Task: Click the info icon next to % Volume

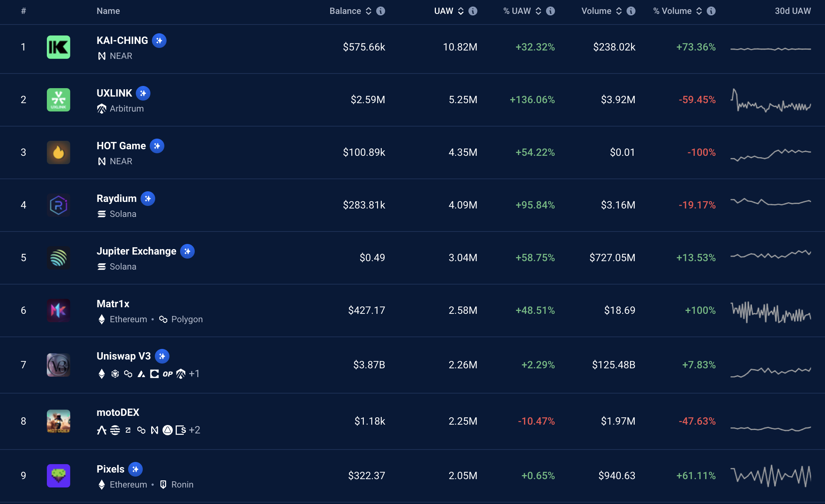Action: point(711,11)
